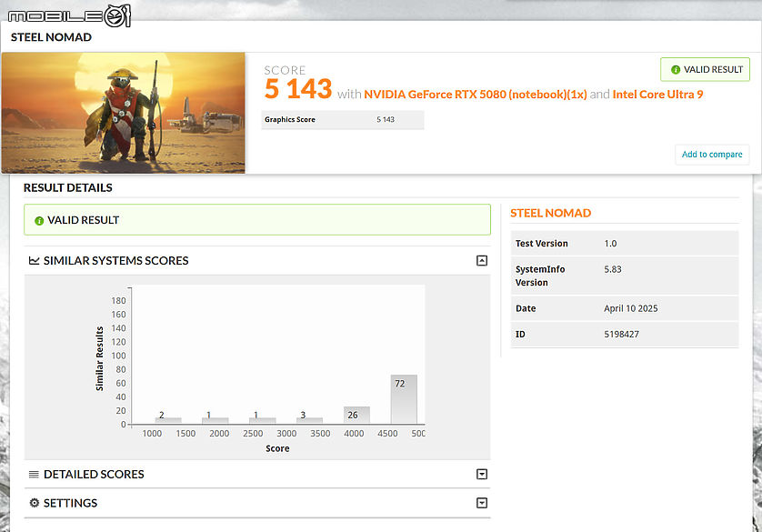Screen dimensions: 762x532
Task: Click the Settings heading text
Action: click(70, 503)
